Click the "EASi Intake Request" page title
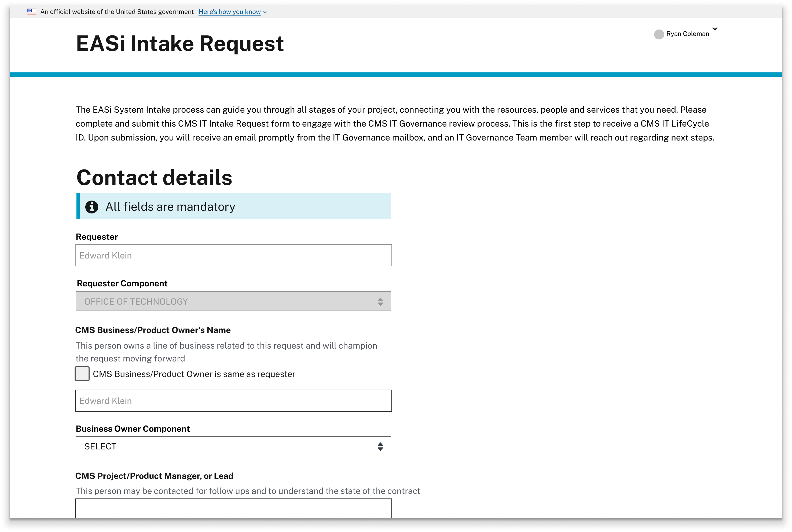 179,44
